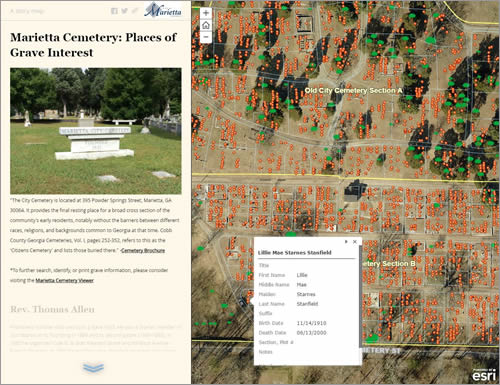Click the 'Section B' map label
500x385 pixels.
[389, 264]
